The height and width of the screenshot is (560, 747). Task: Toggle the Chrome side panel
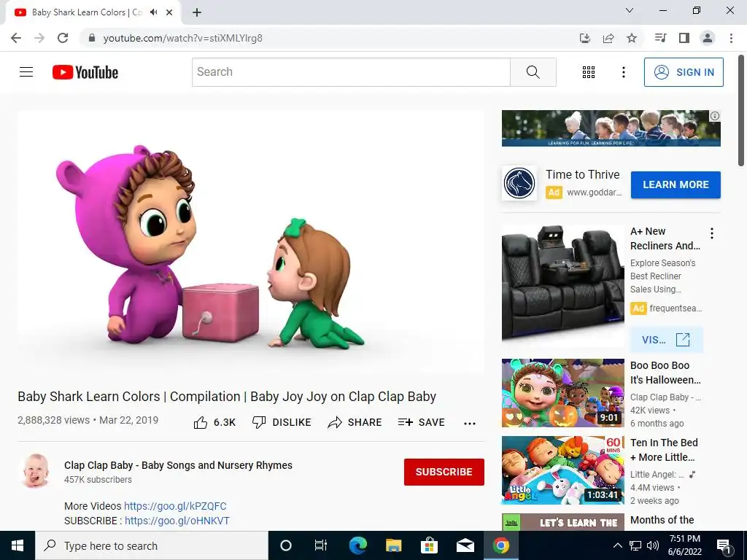coord(684,38)
